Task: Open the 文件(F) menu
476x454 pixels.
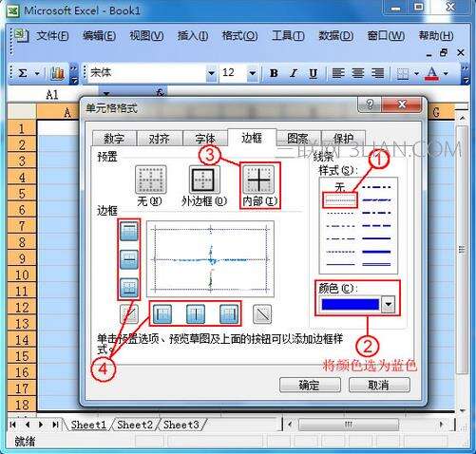Action: pos(52,35)
